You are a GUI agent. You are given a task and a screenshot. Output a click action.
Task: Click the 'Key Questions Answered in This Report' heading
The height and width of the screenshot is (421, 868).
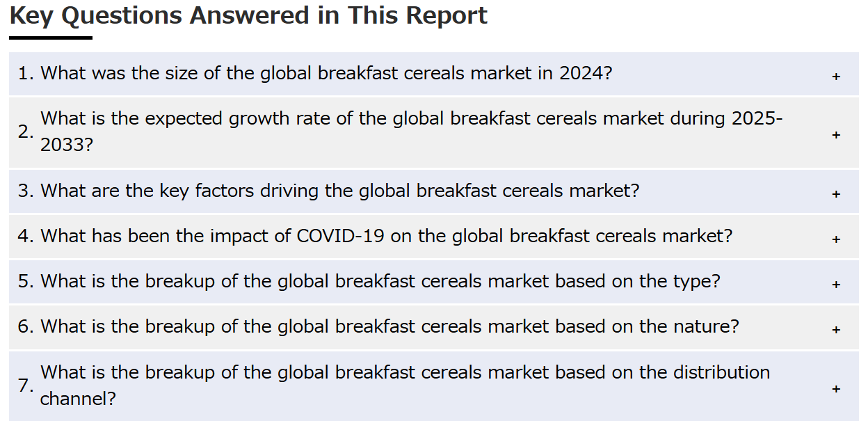tap(249, 15)
